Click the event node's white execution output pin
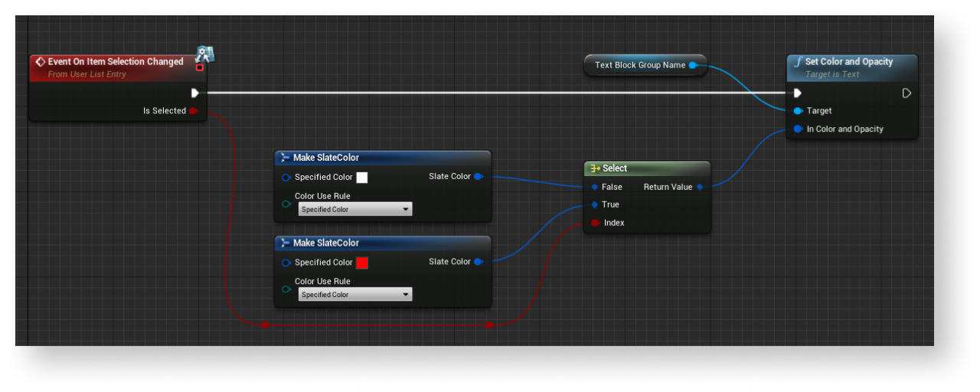Image resolution: width=980 pixels, height=392 pixels. pos(195,93)
